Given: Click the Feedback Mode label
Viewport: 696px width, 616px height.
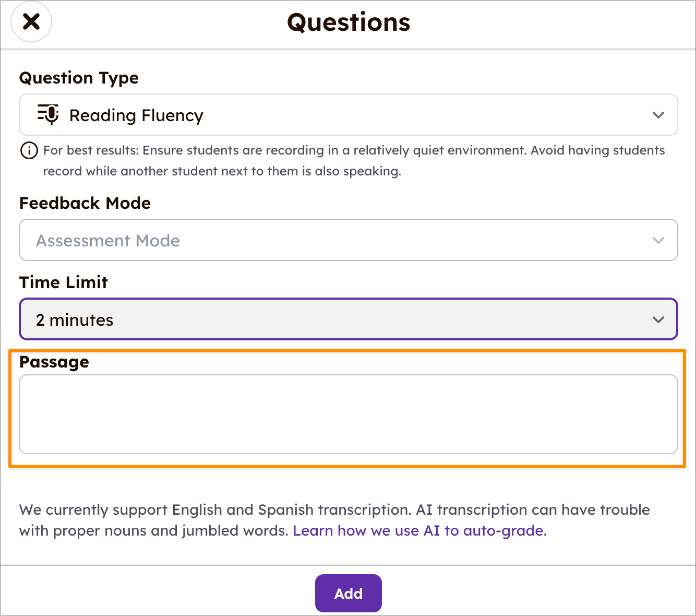Looking at the screenshot, I should tap(85, 203).
